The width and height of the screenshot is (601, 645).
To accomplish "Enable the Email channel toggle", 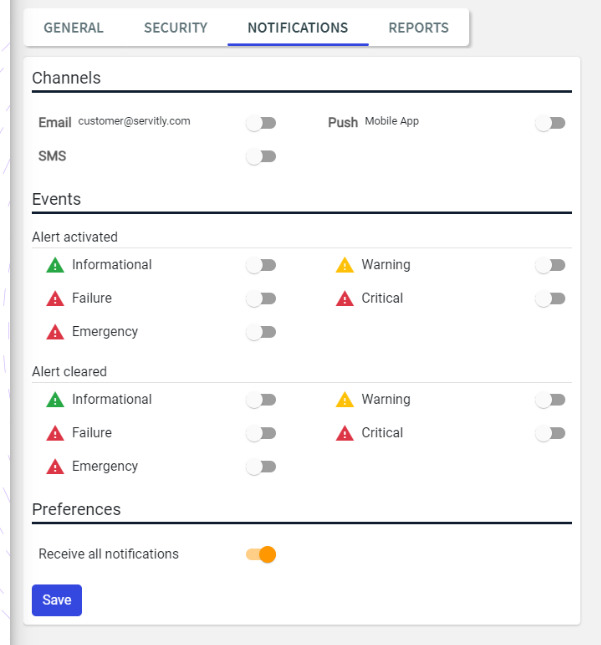I will pyautogui.click(x=261, y=123).
